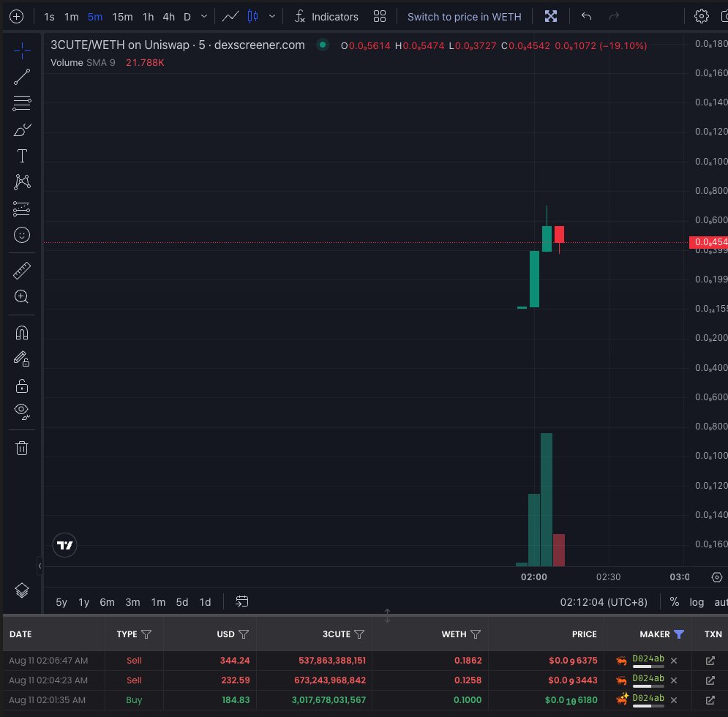Screen dimensions: 728x717
Task: Click the TradingView logo on chart
Action: [64, 545]
